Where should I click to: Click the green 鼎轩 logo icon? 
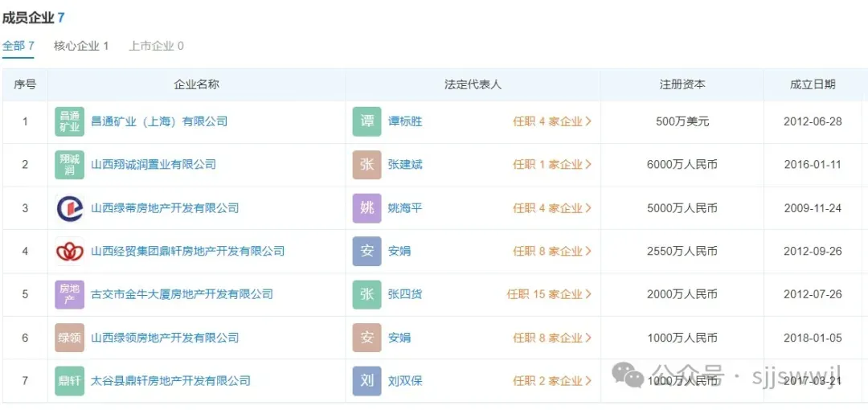point(69,381)
